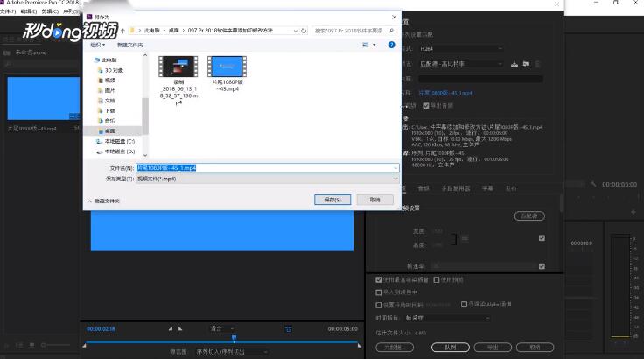Open the 匹配源 - 高比特率 preset dropdown
The height and width of the screenshot is (359, 644).
click(x=461, y=64)
